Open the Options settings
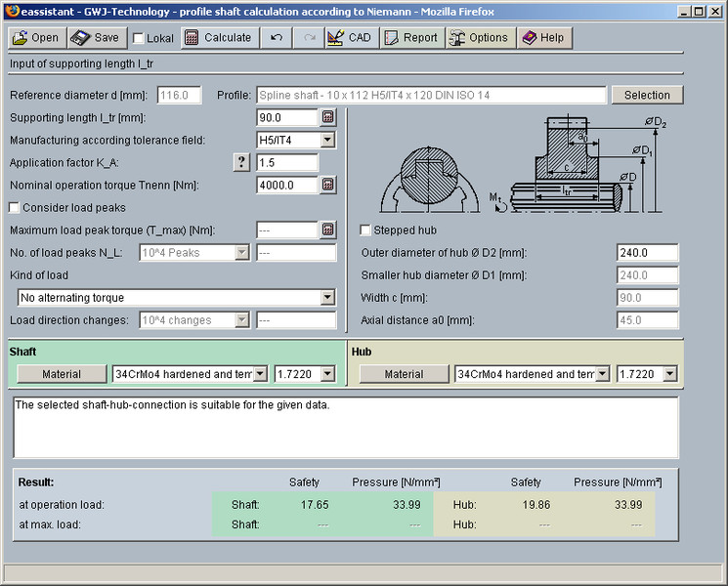 [x=478, y=38]
